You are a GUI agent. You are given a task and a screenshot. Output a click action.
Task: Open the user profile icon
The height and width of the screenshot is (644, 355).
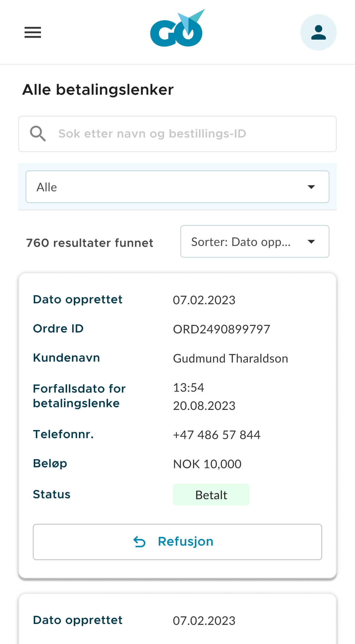point(318,32)
